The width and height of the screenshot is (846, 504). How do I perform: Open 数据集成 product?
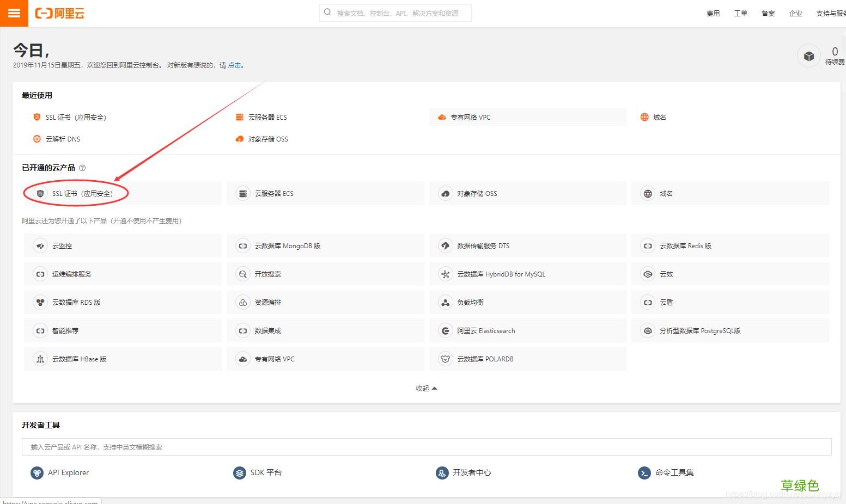coord(326,330)
